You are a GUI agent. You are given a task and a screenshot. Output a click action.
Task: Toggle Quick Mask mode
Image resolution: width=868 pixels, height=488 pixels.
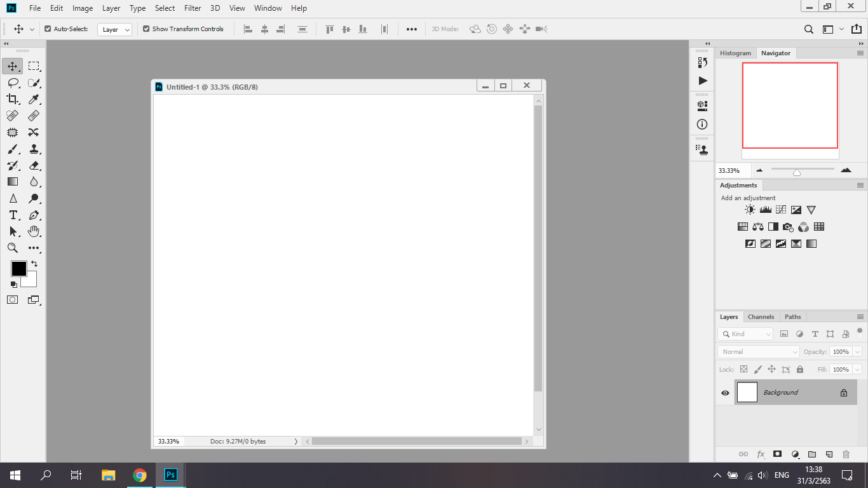click(x=13, y=300)
